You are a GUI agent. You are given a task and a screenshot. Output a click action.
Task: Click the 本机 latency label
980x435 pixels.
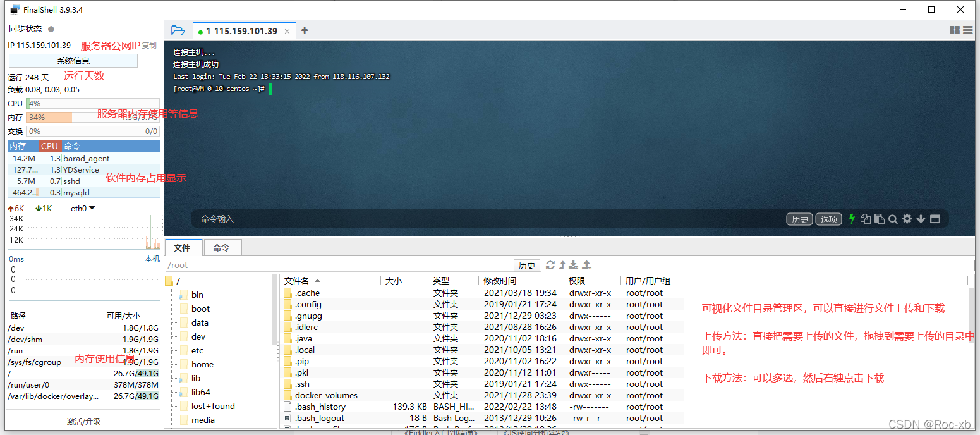coord(152,259)
